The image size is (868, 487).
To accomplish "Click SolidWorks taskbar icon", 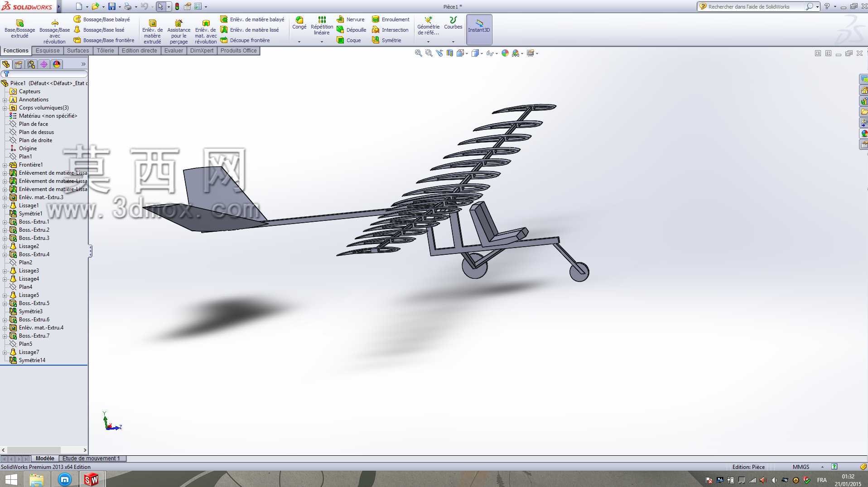I will (x=92, y=479).
